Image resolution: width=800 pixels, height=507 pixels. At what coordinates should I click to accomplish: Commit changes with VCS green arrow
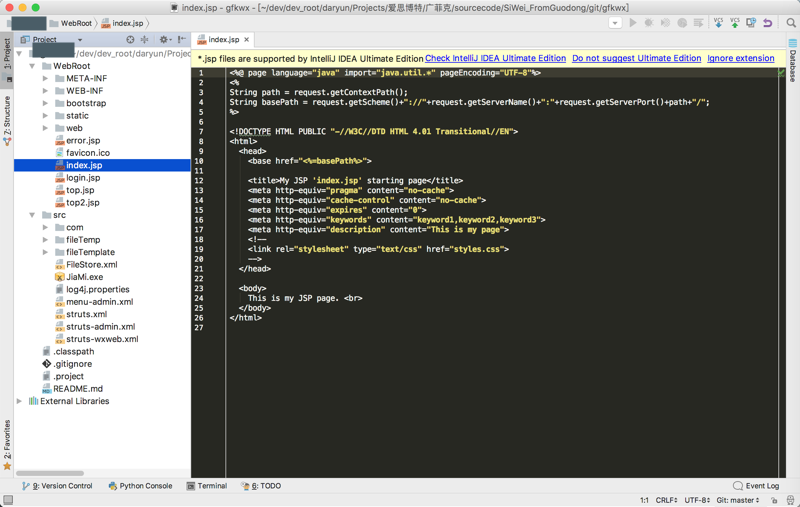point(735,23)
